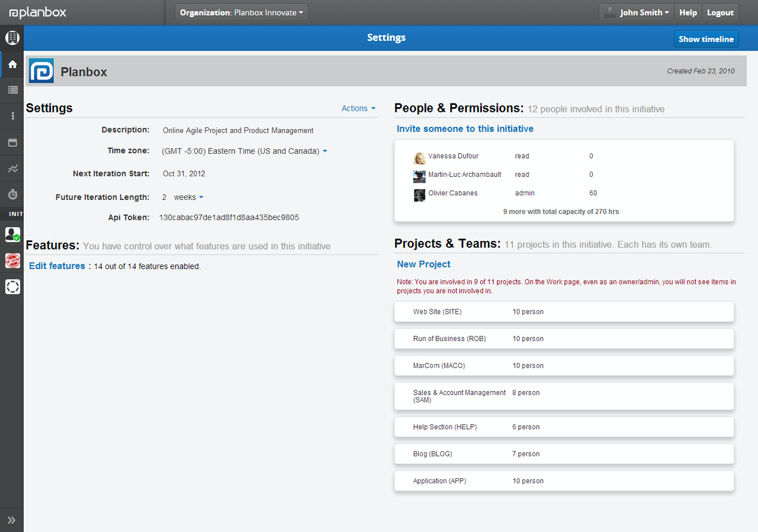Click the New Project link
This screenshot has height=532, width=758.
coord(423,264)
